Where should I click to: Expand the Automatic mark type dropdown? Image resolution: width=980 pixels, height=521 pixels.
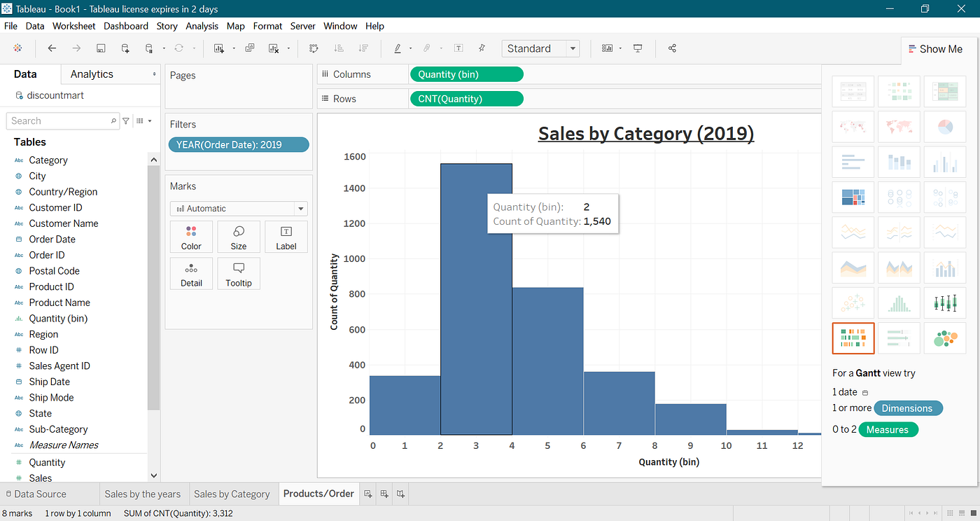[239, 209]
